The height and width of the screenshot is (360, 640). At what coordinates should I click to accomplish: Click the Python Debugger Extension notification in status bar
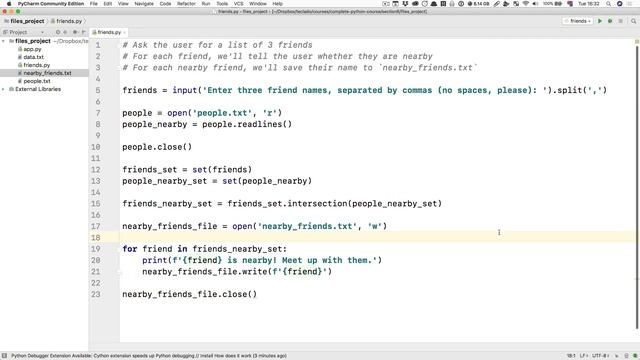pos(149,356)
